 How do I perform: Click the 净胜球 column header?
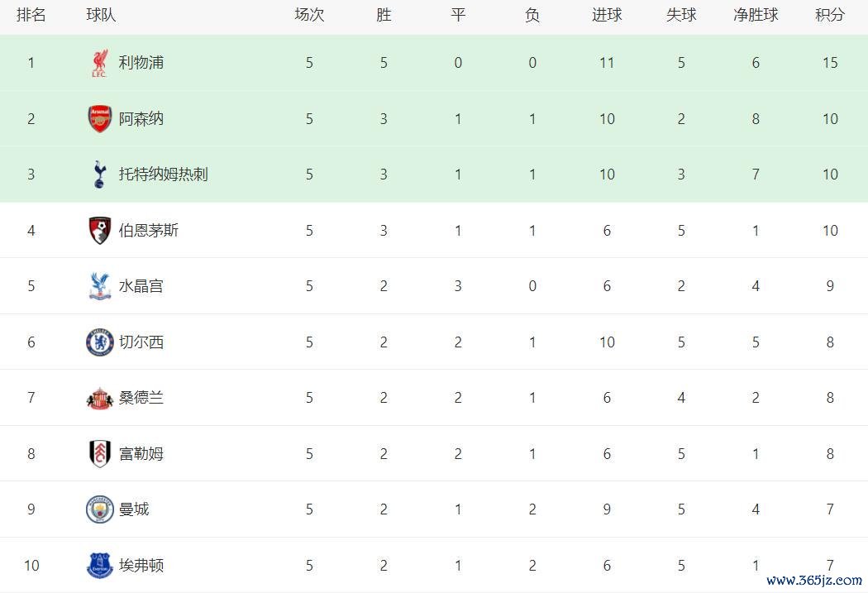(x=756, y=15)
